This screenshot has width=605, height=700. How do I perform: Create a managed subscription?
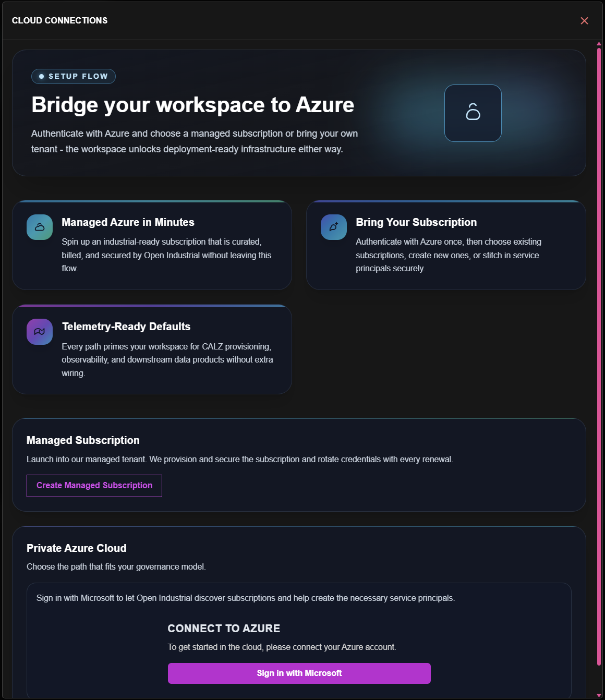tap(94, 486)
